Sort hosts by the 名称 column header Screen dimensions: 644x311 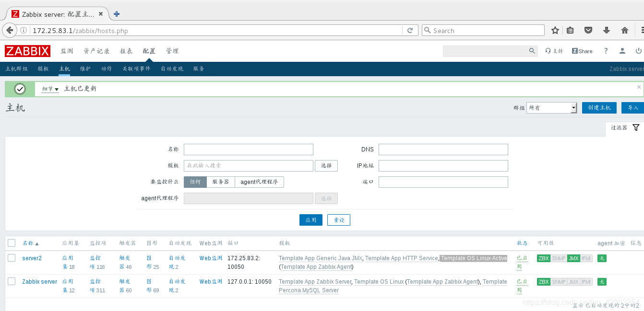coord(30,243)
